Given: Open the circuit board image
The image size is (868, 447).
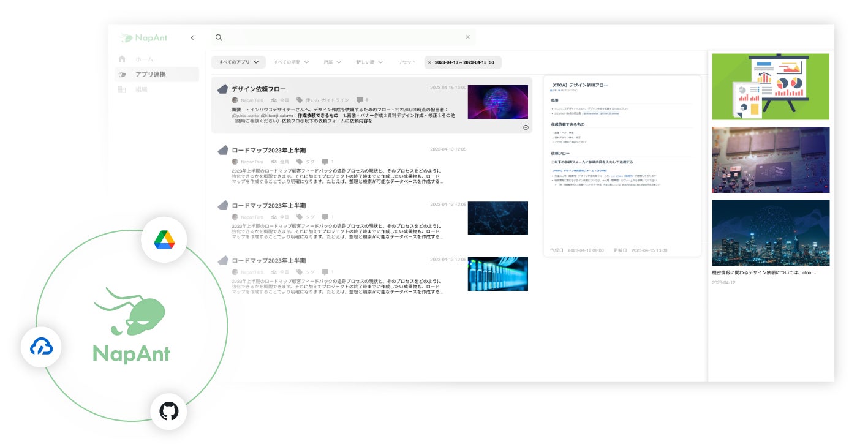Looking at the screenshot, I should point(771,160).
